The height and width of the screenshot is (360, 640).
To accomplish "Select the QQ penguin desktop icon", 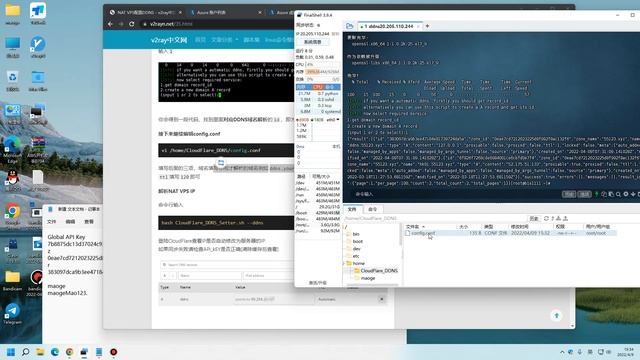I will (x=12, y=180).
